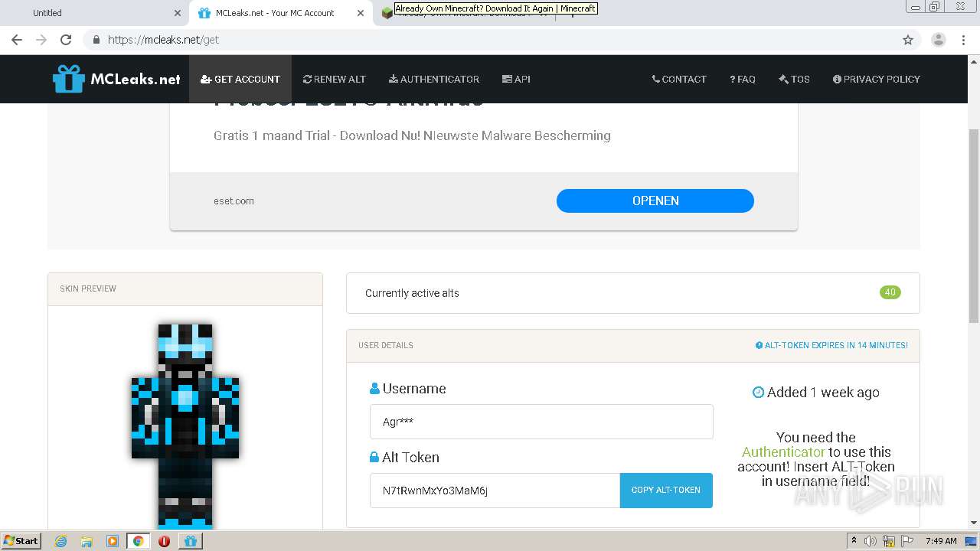980x551 pixels.
Task: Click the USER DETAILS header
Action: 386,345
